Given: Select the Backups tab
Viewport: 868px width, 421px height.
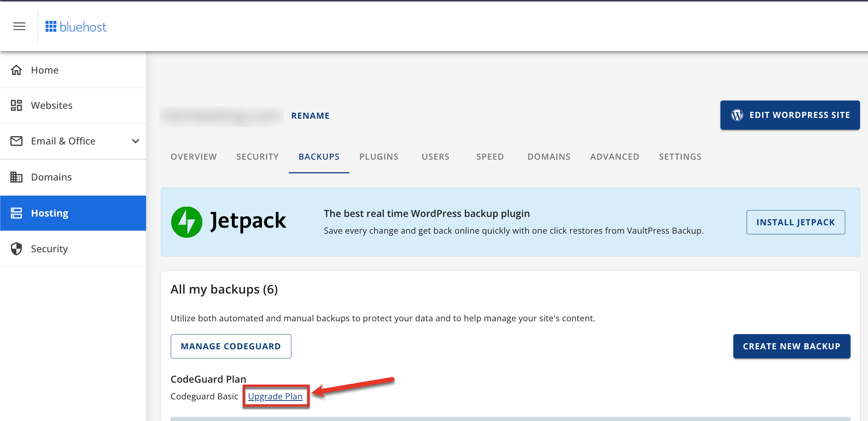Looking at the screenshot, I should (319, 157).
